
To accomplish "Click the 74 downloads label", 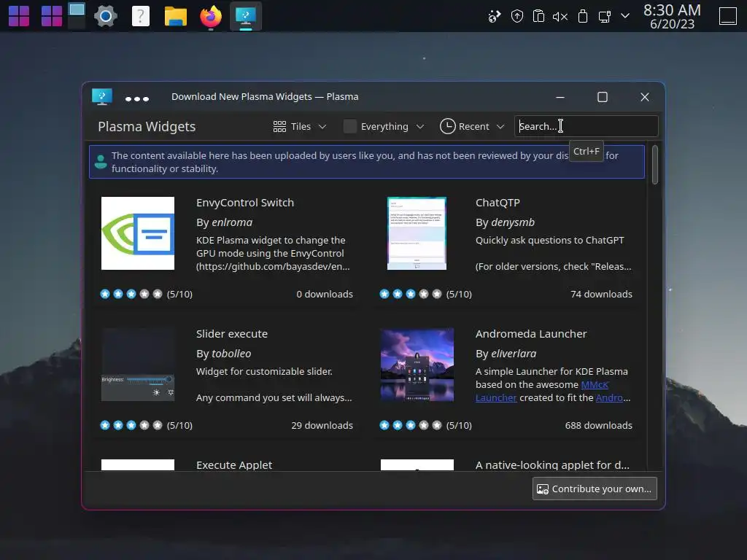I will click(x=601, y=295).
